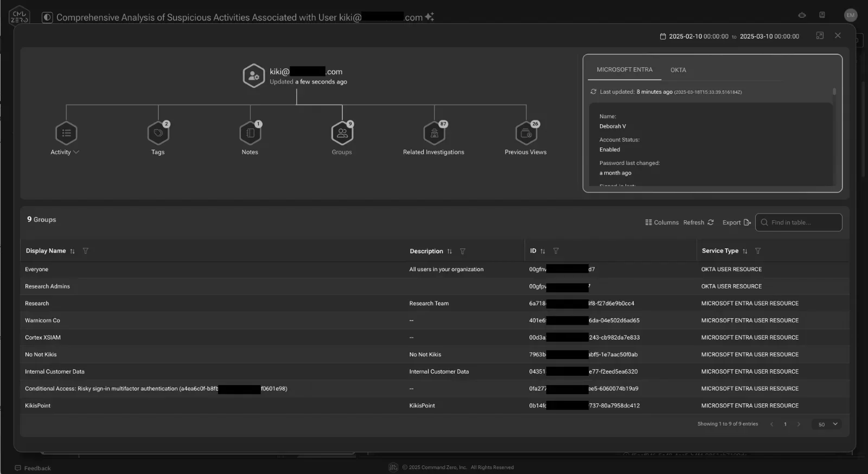
Task: Open the Activity hexagon icon
Action: pos(66,133)
